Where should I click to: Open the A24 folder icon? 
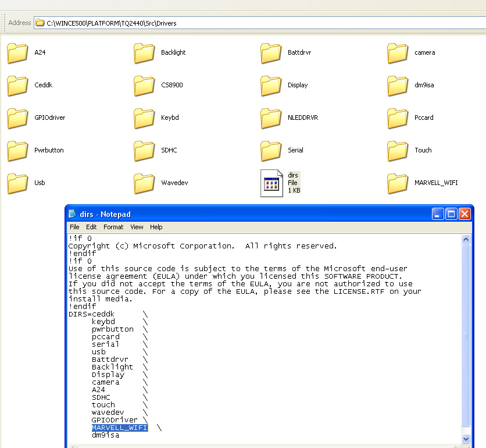[x=17, y=53]
